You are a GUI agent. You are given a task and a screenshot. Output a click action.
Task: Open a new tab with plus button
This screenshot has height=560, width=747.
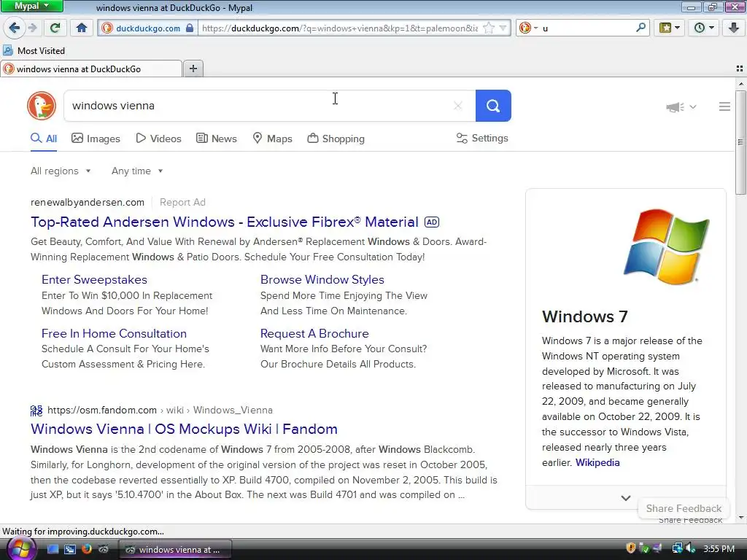(x=193, y=69)
